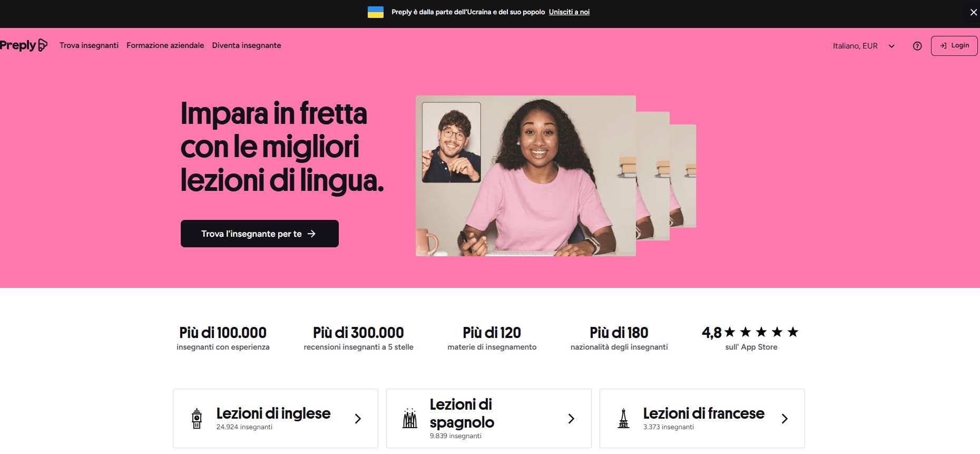Click the Login button
The height and width of the screenshot is (454, 980).
tap(954, 46)
